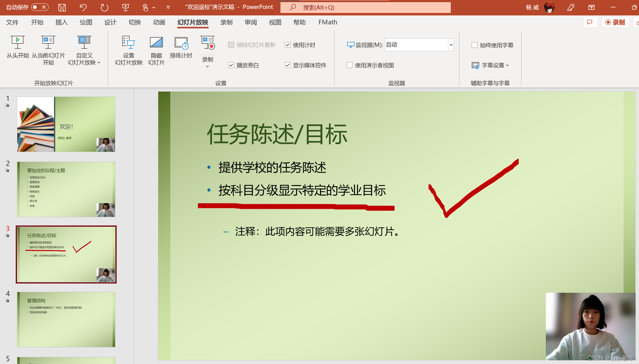Switch to the Animations tab
The image size is (639, 364).
[x=159, y=22]
